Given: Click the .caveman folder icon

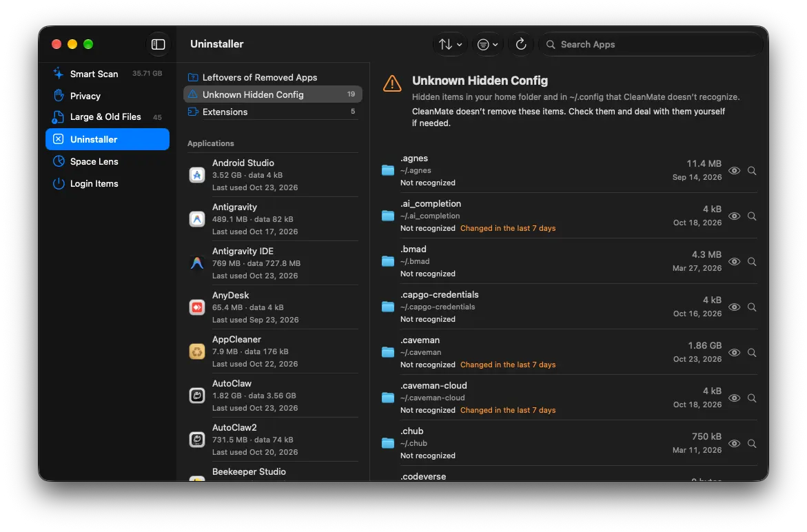Looking at the screenshot, I should tap(388, 352).
